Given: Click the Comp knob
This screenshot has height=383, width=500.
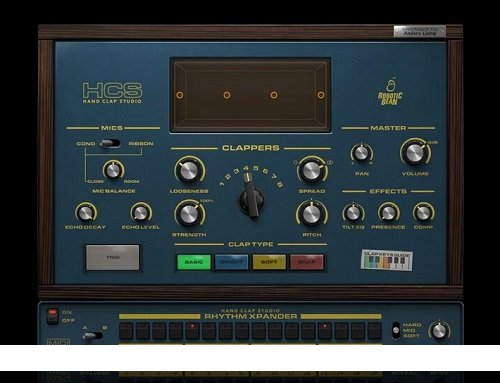Looking at the screenshot, I should [x=424, y=213].
